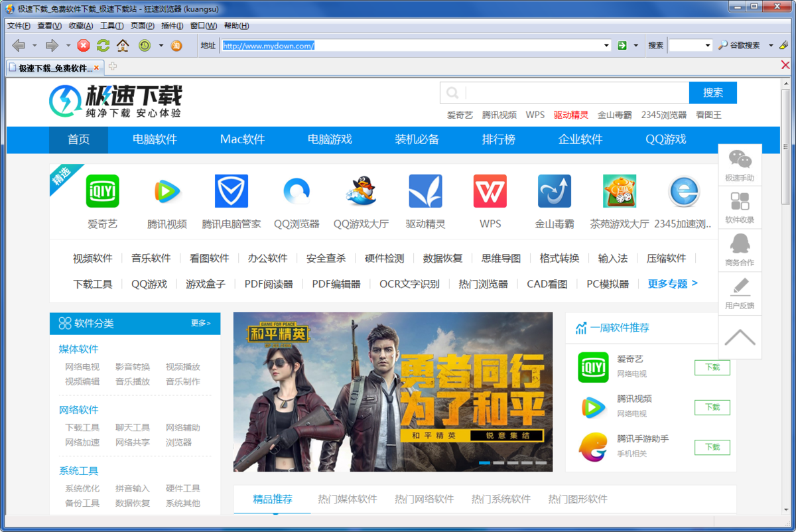Click the orange Taobao toolbar icon
Image resolution: width=796 pixels, height=532 pixels.
point(176,46)
